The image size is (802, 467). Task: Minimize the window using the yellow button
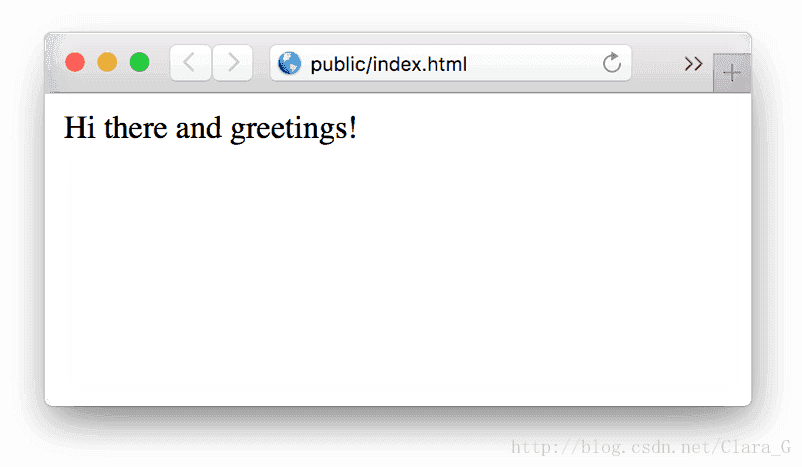(107, 62)
